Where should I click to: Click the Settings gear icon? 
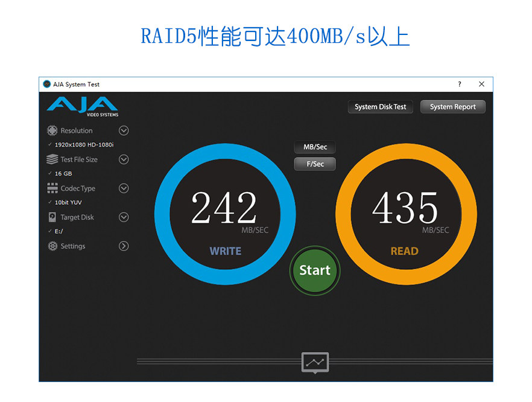coord(52,246)
